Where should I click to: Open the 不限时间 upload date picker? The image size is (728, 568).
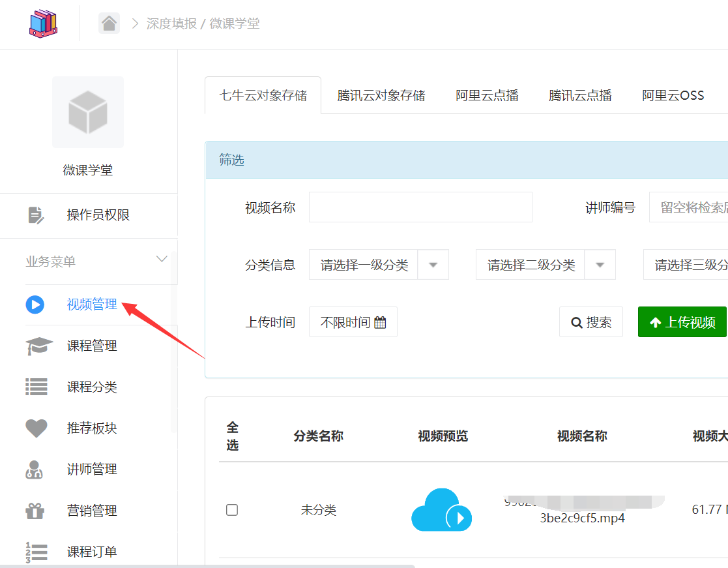pos(353,322)
